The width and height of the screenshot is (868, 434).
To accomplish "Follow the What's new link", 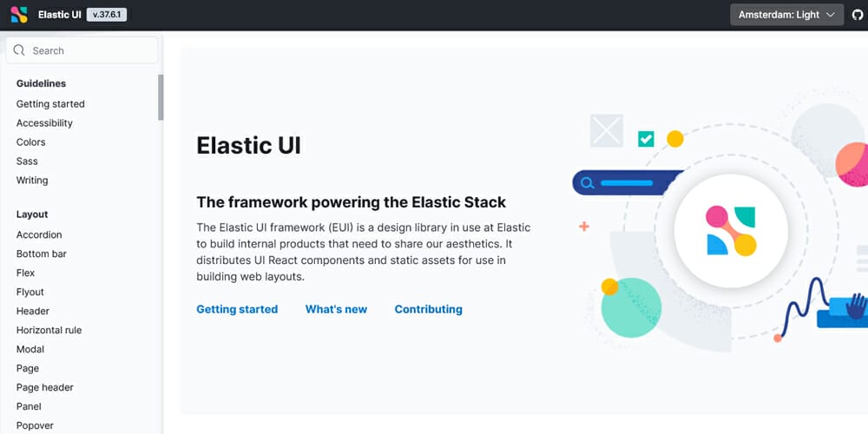I will click(x=336, y=310).
